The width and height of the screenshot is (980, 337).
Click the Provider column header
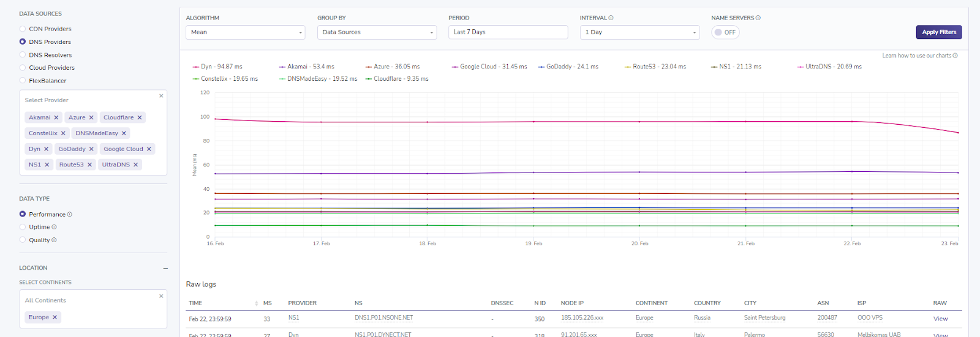pyautogui.click(x=303, y=303)
